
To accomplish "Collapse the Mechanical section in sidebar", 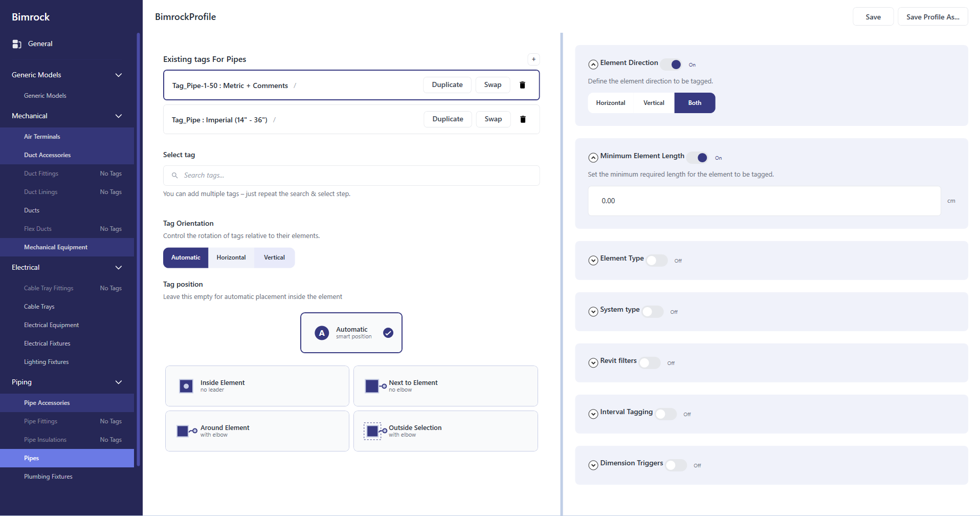I will pos(118,116).
